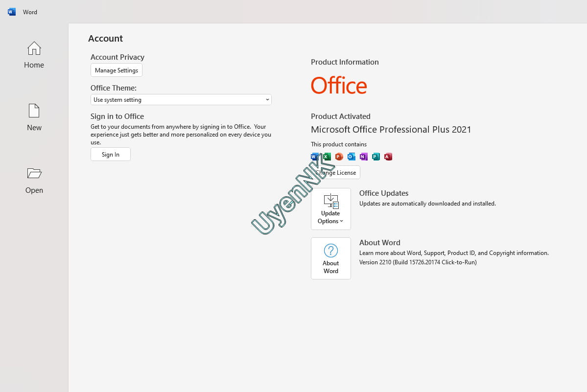The image size is (587, 392).
Task: Click the 'Account' page title
Action: (106, 39)
